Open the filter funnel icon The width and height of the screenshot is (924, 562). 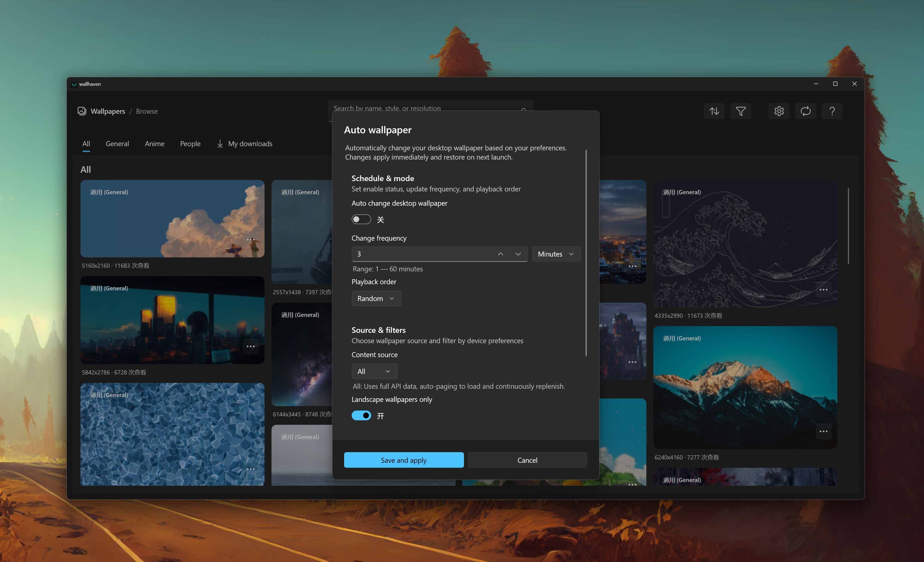(741, 111)
